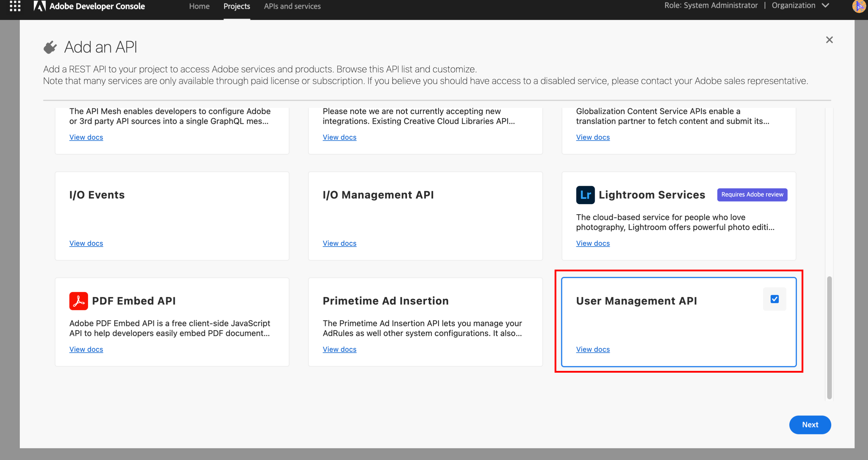The width and height of the screenshot is (868, 460).
Task: Open the apps grid icon top left
Action: coord(15,6)
